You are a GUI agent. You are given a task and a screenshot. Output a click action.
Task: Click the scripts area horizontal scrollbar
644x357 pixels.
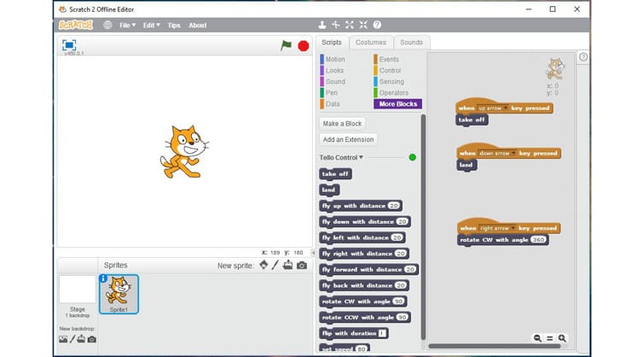click(x=494, y=346)
